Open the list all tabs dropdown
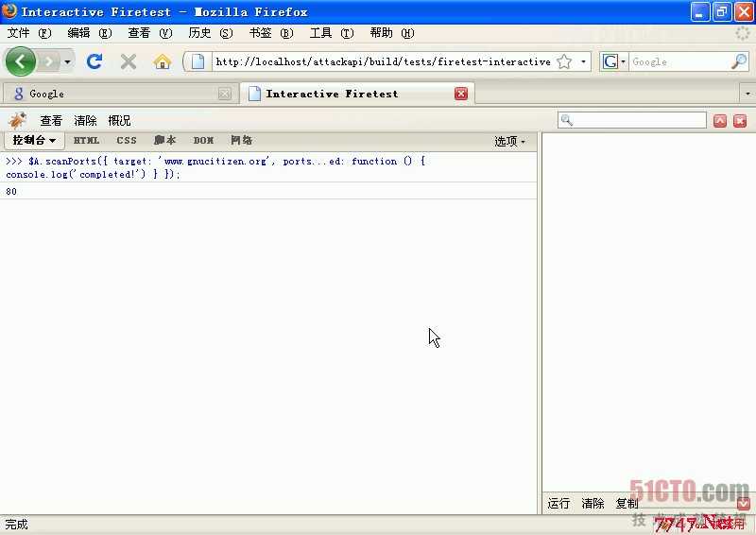The image size is (756, 535). (747, 94)
